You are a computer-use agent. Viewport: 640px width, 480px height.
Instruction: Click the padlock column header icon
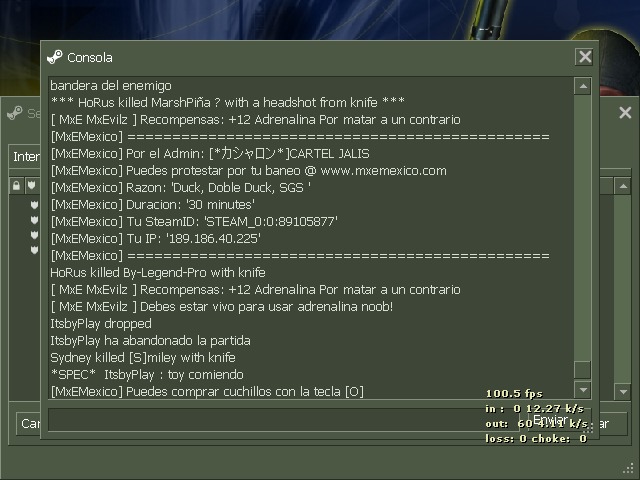point(16,186)
